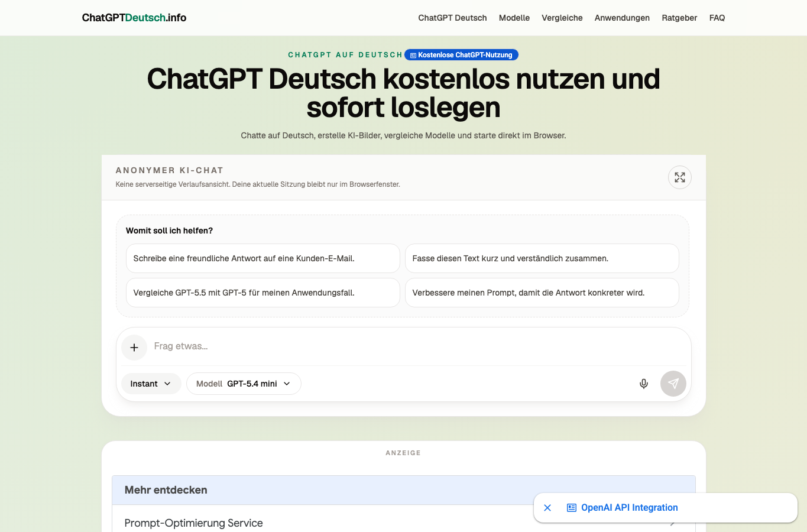Screen dimensions: 807x532
Task: Open the Ratgeber nav item
Action: (x=679, y=18)
